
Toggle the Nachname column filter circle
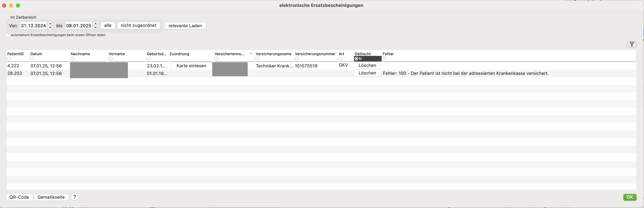72,59
